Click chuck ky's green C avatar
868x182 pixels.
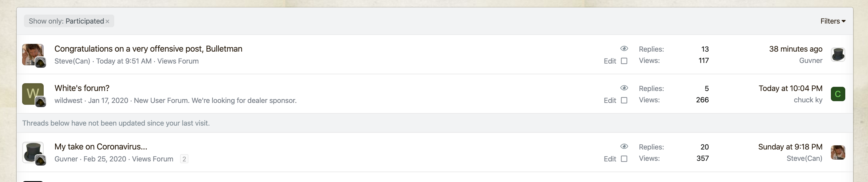838,94
